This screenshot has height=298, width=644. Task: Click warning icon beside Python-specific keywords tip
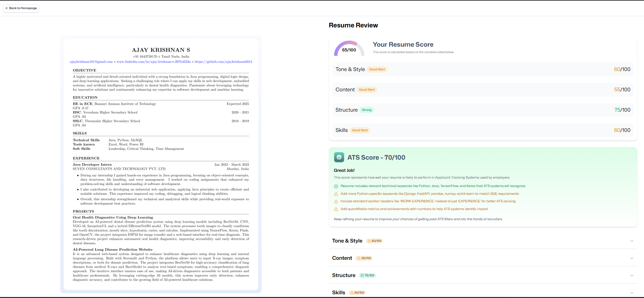click(x=336, y=194)
